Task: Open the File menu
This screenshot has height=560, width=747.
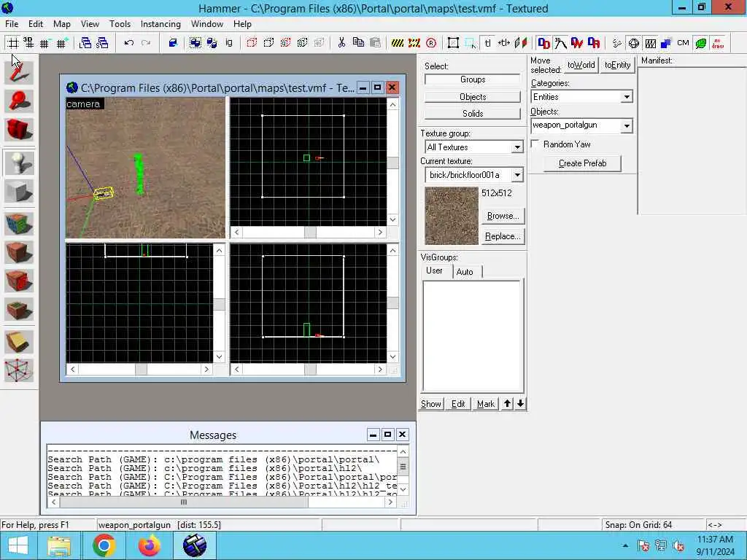Action: (12, 24)
